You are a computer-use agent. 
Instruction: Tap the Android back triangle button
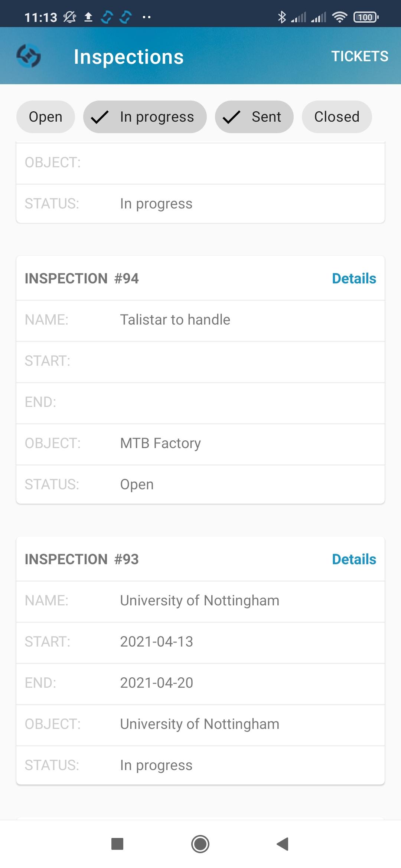point(283,844)
